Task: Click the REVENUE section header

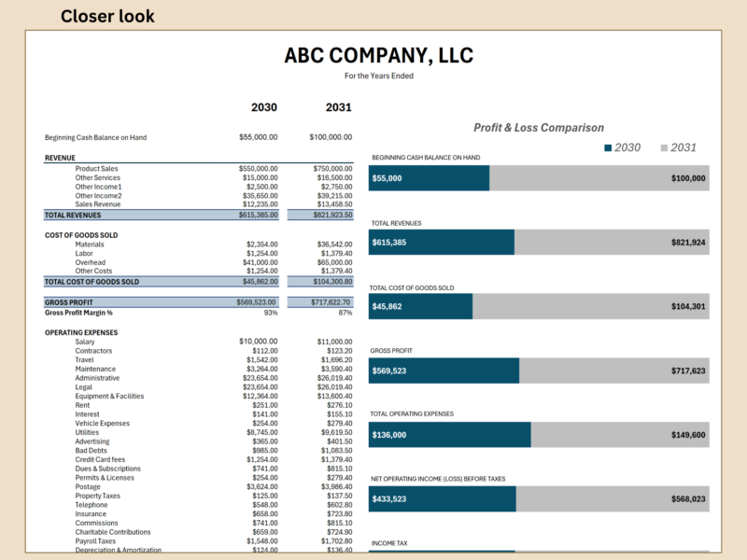Action: 60,158
